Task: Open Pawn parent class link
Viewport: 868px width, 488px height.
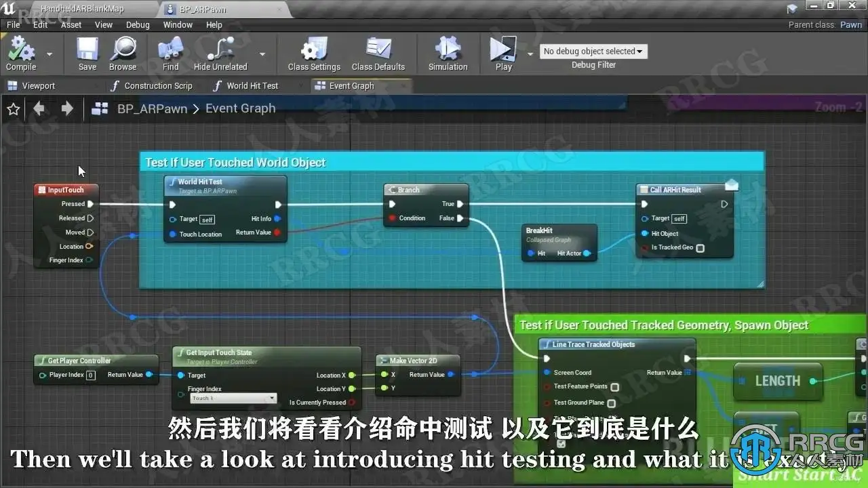Action: (851, 24)
